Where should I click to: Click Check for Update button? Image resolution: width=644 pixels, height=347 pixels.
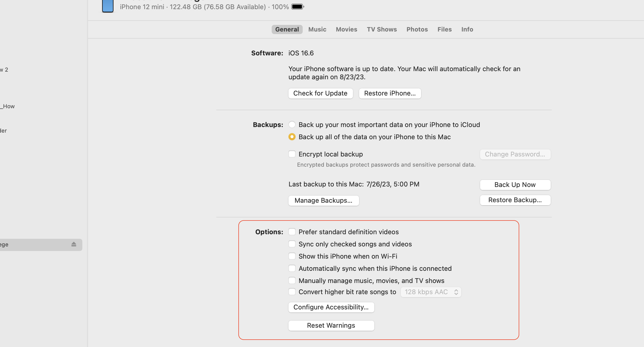coord(320,93)
